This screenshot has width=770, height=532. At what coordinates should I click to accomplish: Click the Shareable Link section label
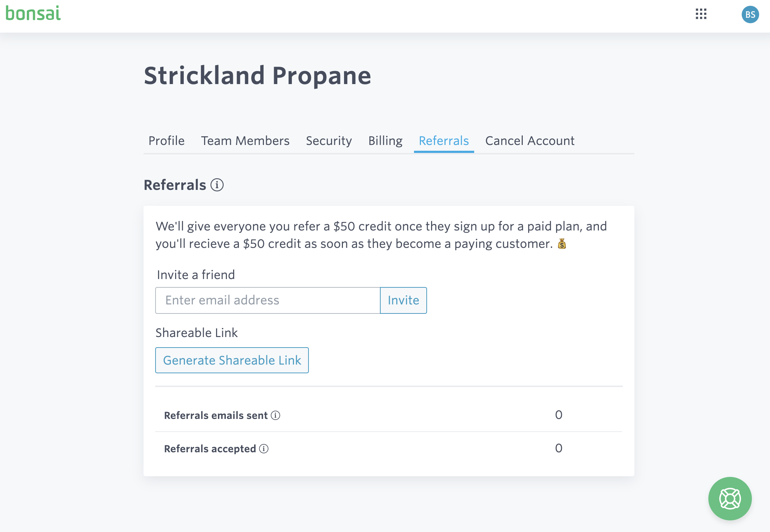(196, 333)
